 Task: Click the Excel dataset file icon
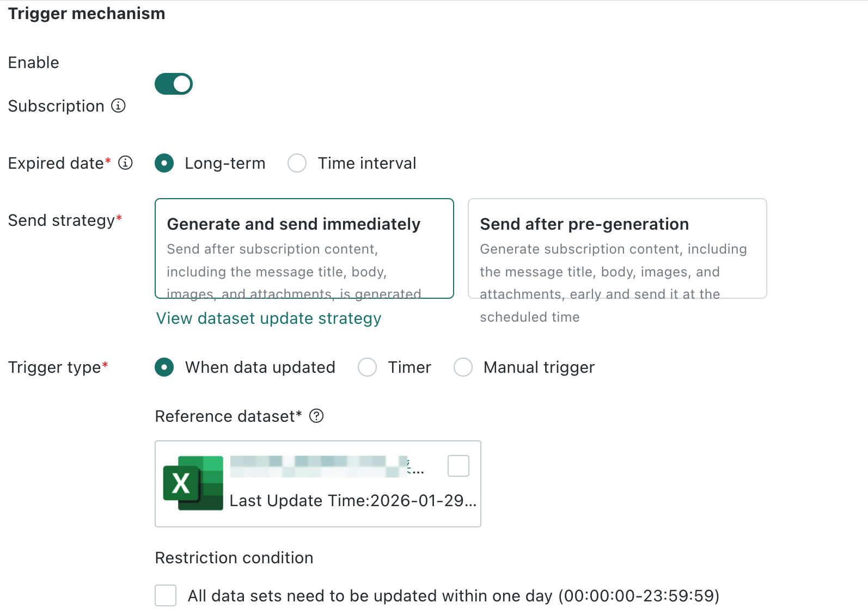193,483
